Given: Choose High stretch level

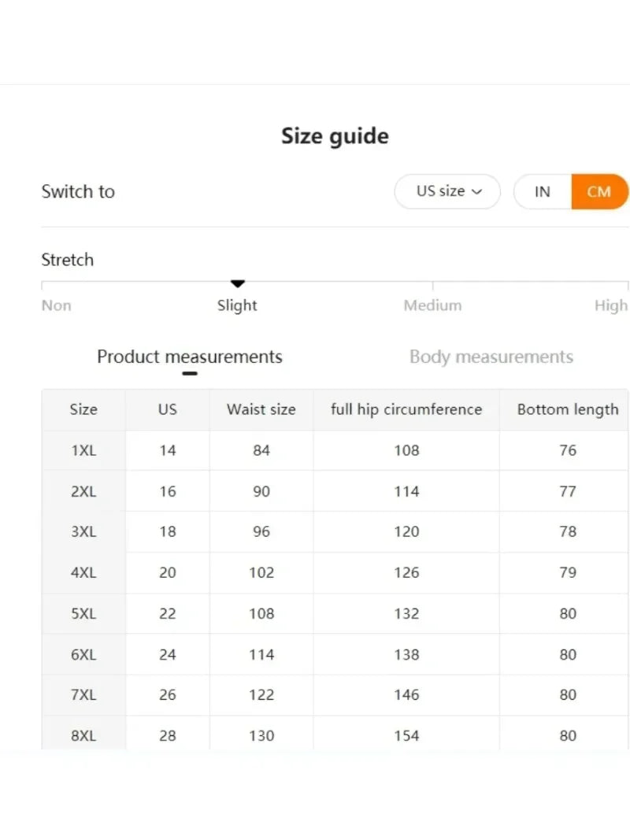Looking at the screenshot, I should [611, 305].
